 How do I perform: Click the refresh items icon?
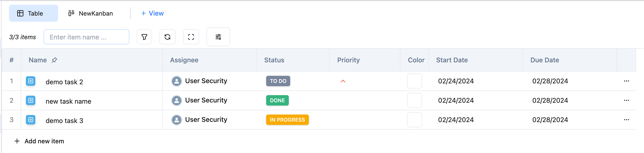pyautogui.click(x=167, y=37)
